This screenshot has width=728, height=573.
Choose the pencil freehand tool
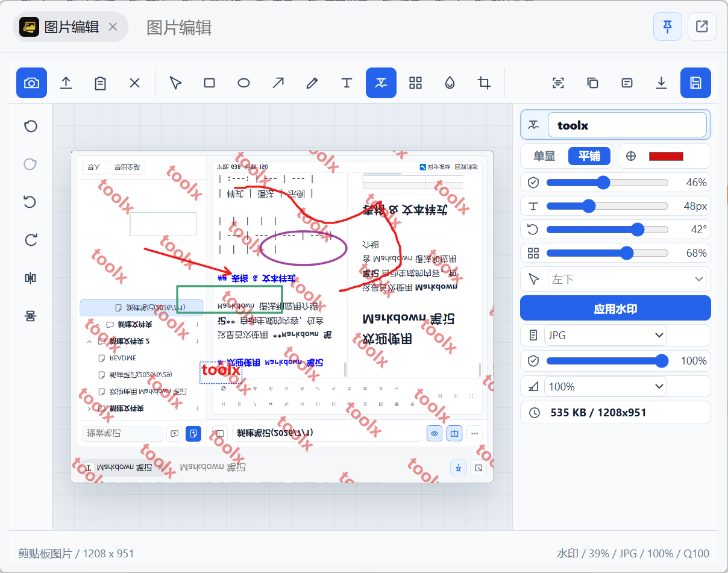pyautogui.click(x=312, y=83)
